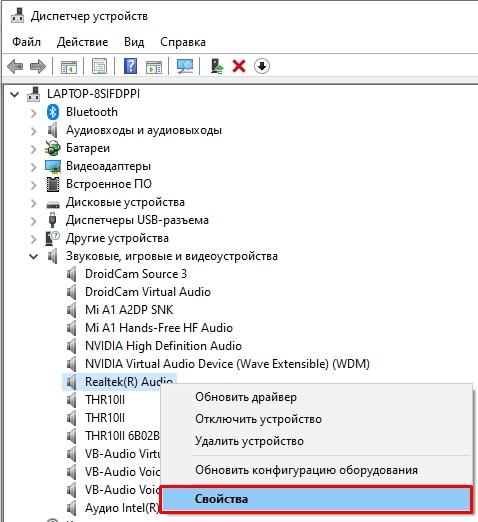The width and height of the screenshot is (478, 522).
Task: Toggle console tree pane toolbar icon
Action: click(x=69, y=66)
